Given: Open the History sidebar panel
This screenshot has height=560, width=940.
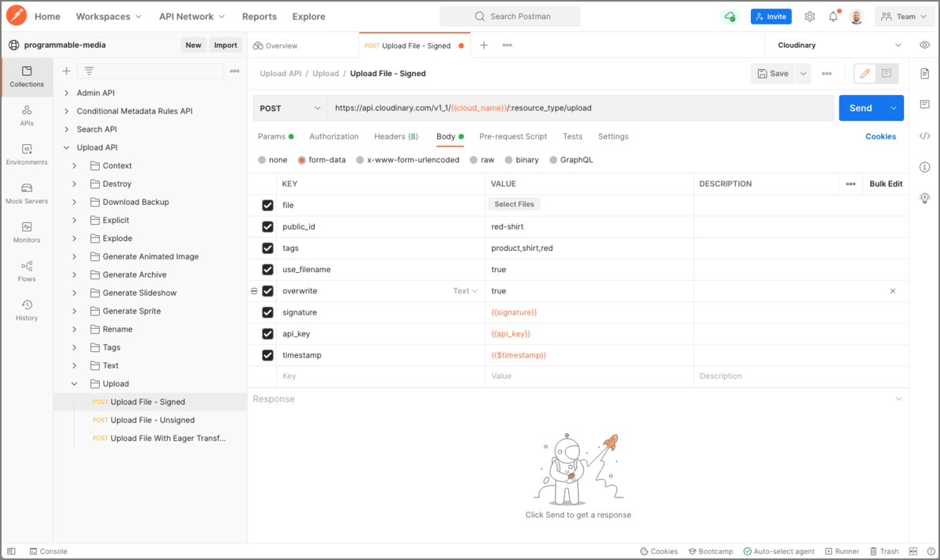Looking at the screenshot, I should [27, 311].
